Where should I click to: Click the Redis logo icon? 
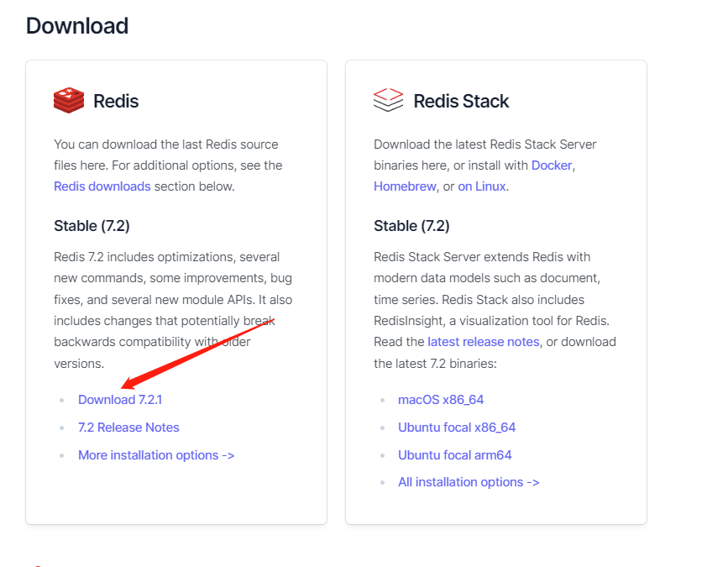click(x=68, y=100)
